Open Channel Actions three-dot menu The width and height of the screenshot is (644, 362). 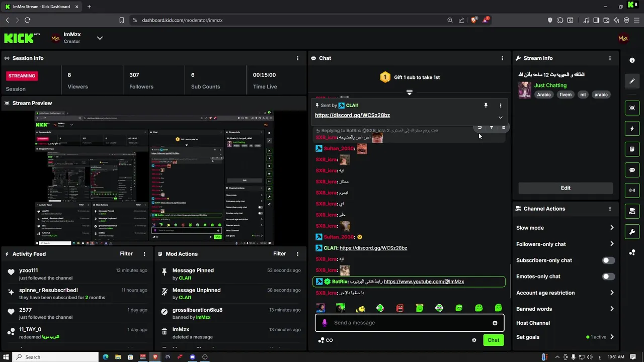(610, 209)
